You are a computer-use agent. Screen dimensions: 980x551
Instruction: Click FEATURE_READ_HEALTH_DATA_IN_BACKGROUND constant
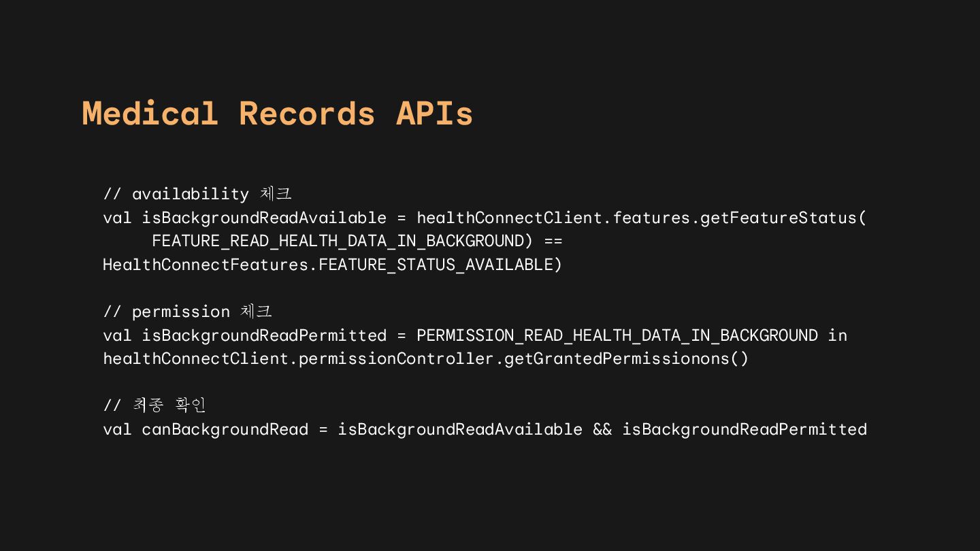pos(338,241)
